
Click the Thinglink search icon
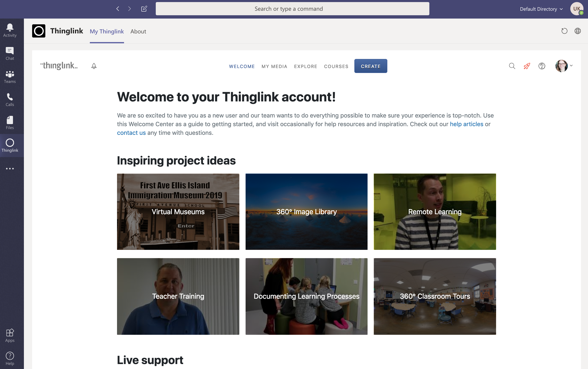click(x=512, y=66)
